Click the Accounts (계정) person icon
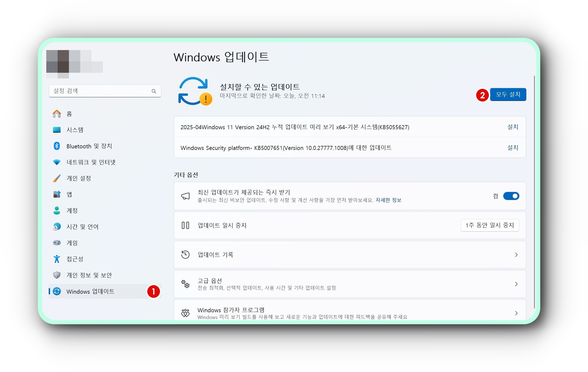This screenshot has width=588, height=372. click(57, 210)
